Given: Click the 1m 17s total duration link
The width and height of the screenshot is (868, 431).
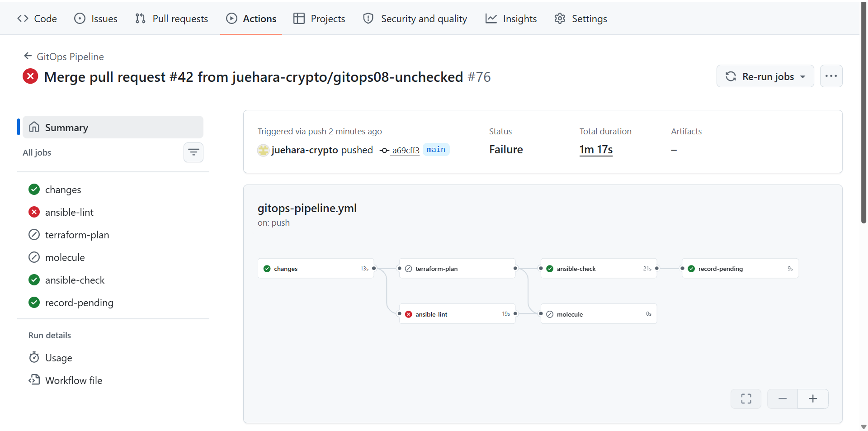Looking at the screenshot, I should click(596, 150).
